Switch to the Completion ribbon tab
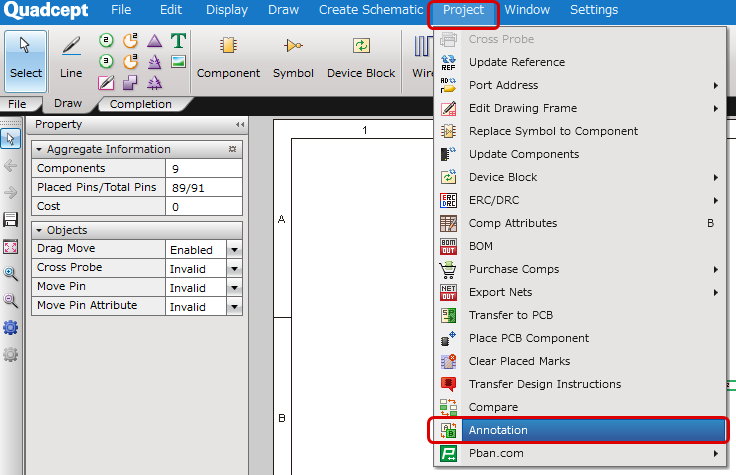The height and width of the screenshot is (475, 736). [140, 104]
